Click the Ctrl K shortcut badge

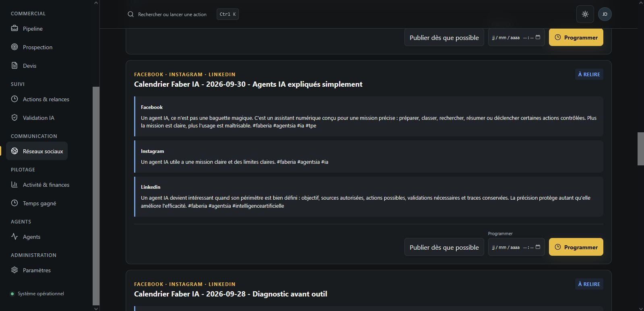[228, 14]
